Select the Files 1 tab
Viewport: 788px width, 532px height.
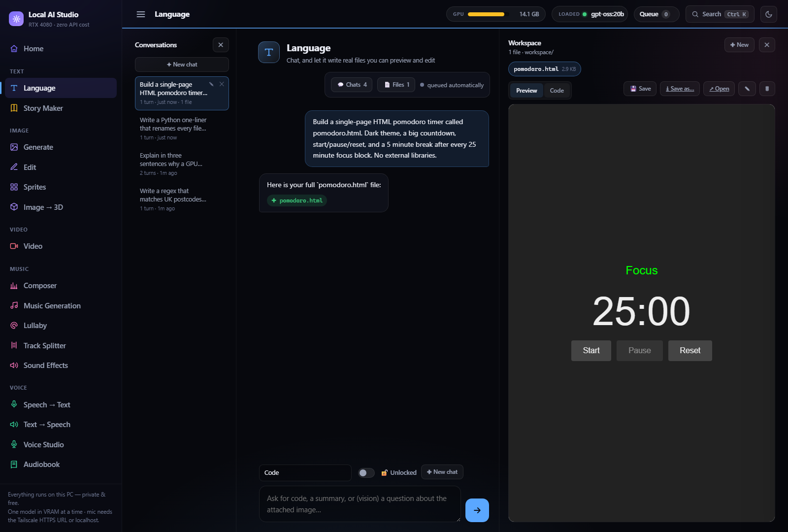396,85
